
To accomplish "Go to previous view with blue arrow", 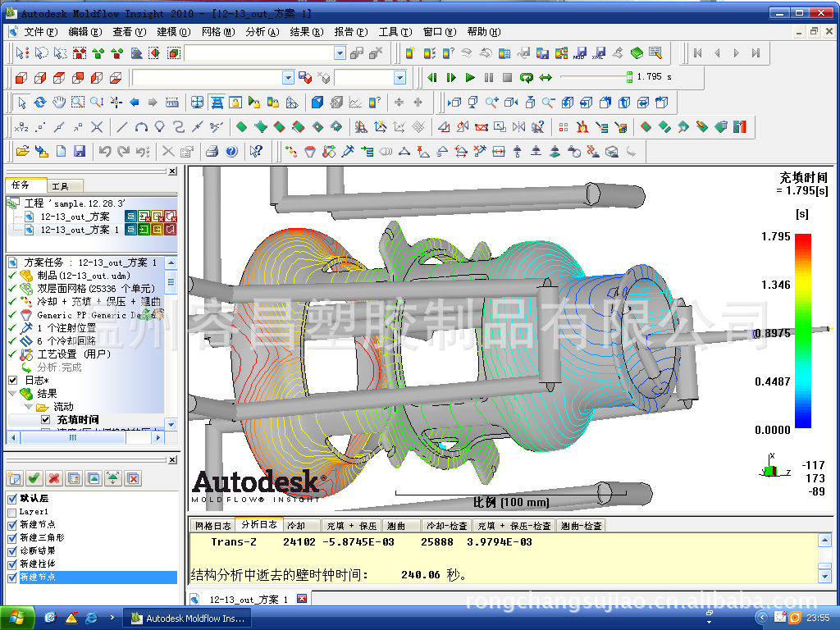I will coord(135,103).
